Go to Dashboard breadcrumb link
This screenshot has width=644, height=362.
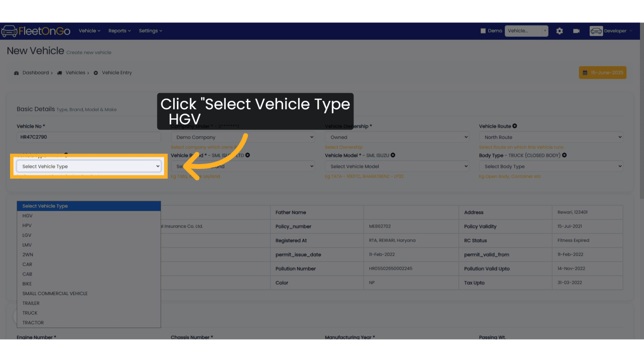tap(35, 73)
